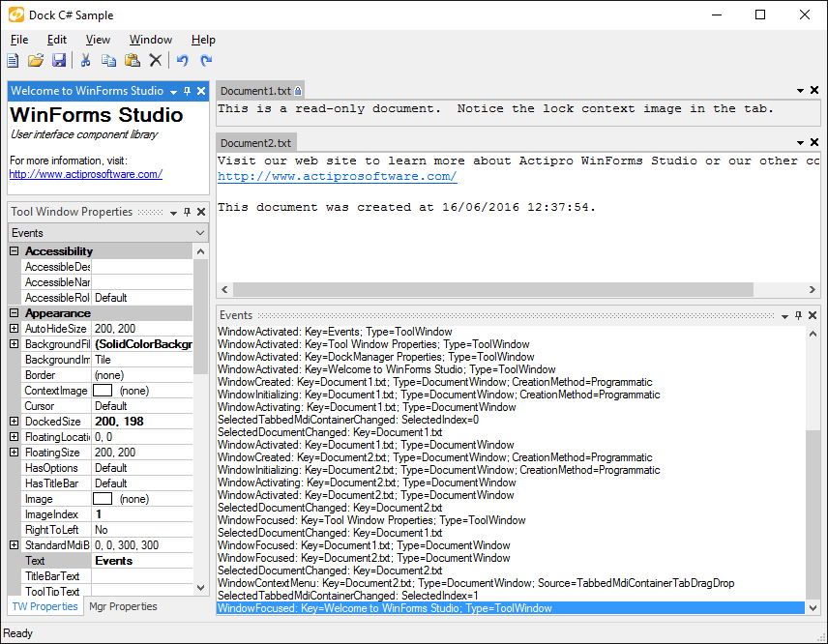Expand the BackgroundFill property

[15, 344]
